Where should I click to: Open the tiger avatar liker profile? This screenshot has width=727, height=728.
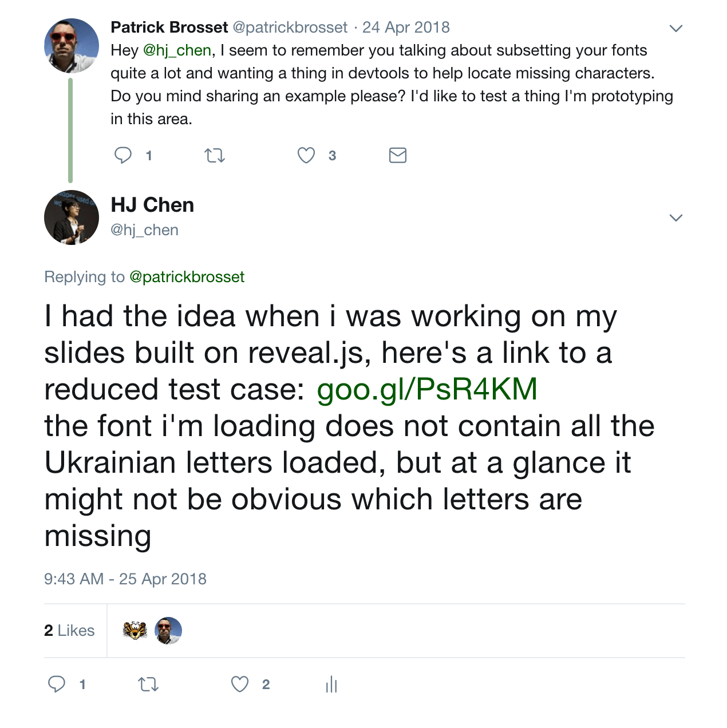click(135, 631)
